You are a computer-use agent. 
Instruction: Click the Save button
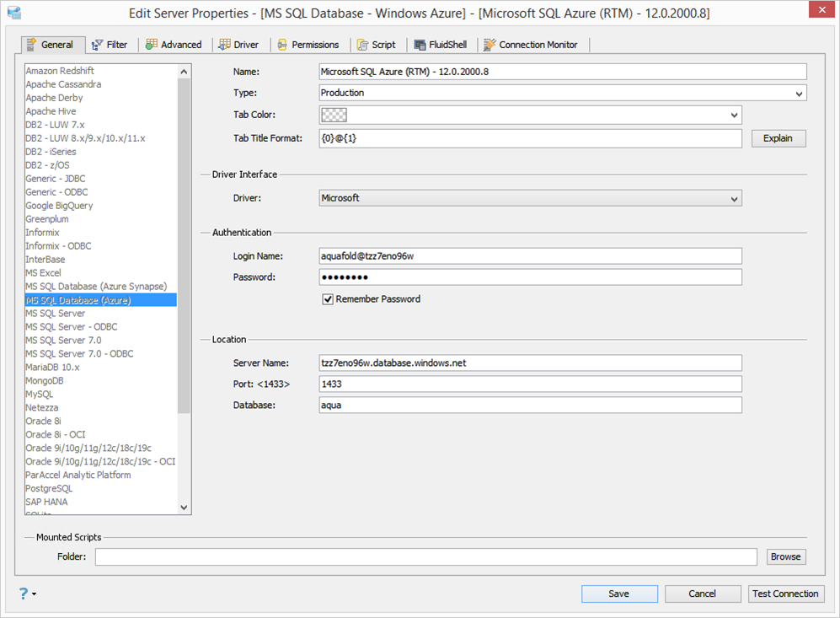(618, 594)
